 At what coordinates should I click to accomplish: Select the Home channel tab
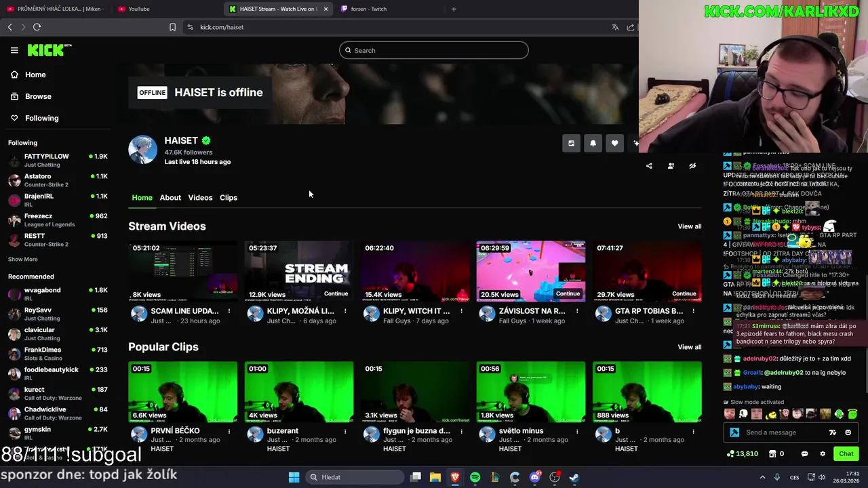coord(142,197)
